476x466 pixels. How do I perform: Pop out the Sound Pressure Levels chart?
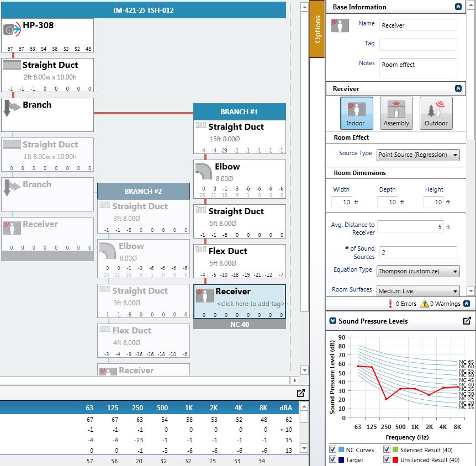click(467, 321)
